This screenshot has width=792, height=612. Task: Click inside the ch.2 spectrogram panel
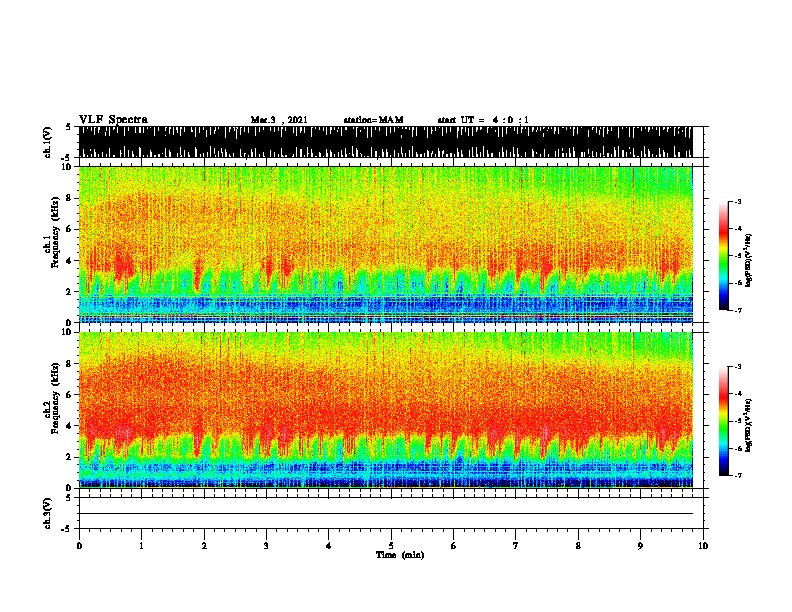coord(385,410)
